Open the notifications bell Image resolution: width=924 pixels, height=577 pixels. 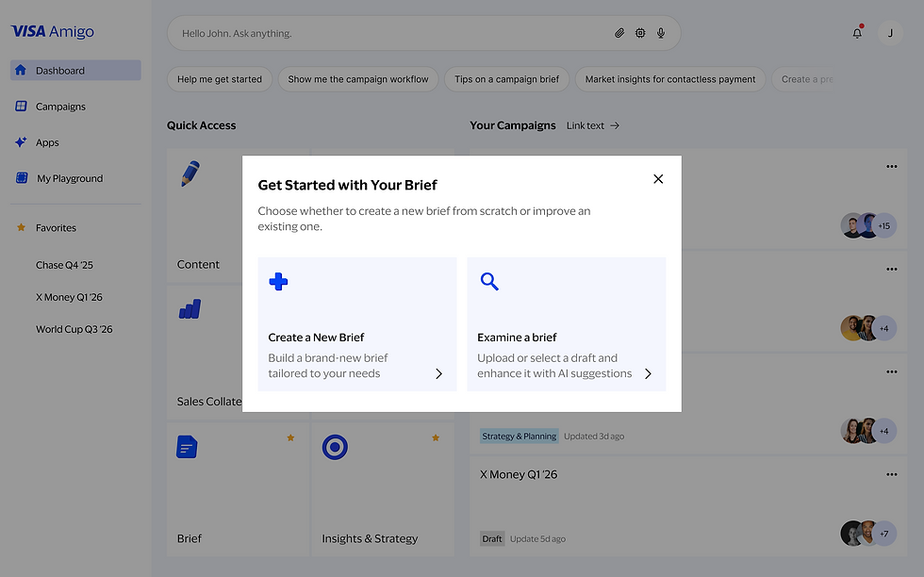click(857, 33)
